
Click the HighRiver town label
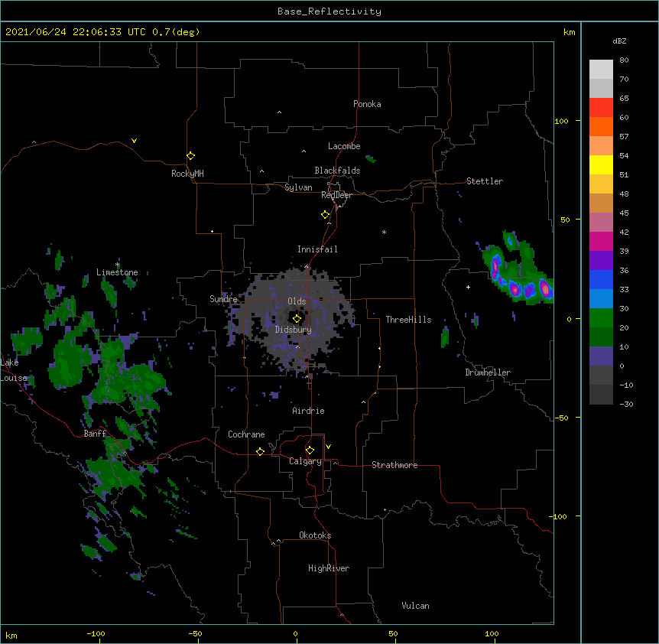(x=329, y=568)
